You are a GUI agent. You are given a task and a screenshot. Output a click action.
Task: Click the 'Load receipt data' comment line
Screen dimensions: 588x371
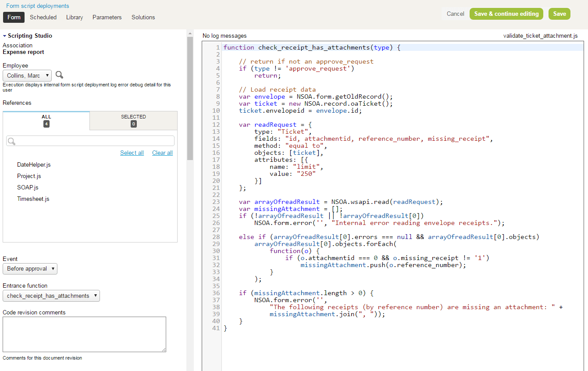point(277,89)
